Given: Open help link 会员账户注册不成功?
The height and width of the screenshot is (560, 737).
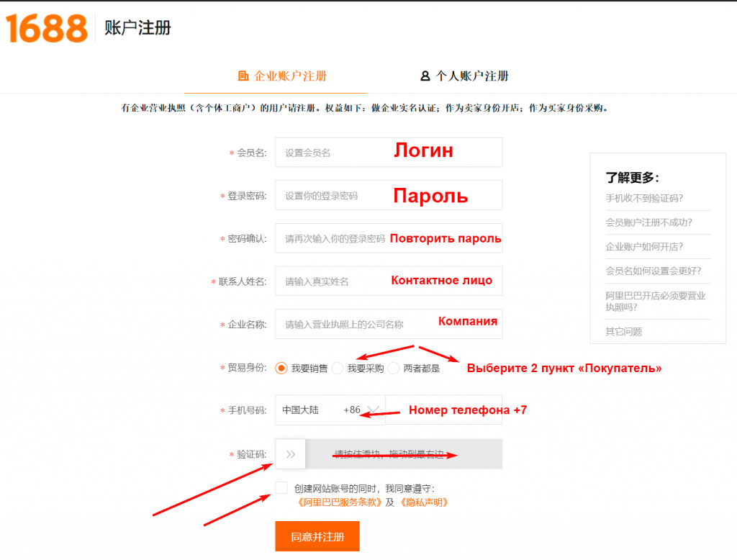Looking at the screenshot, I should coord(648,222).
